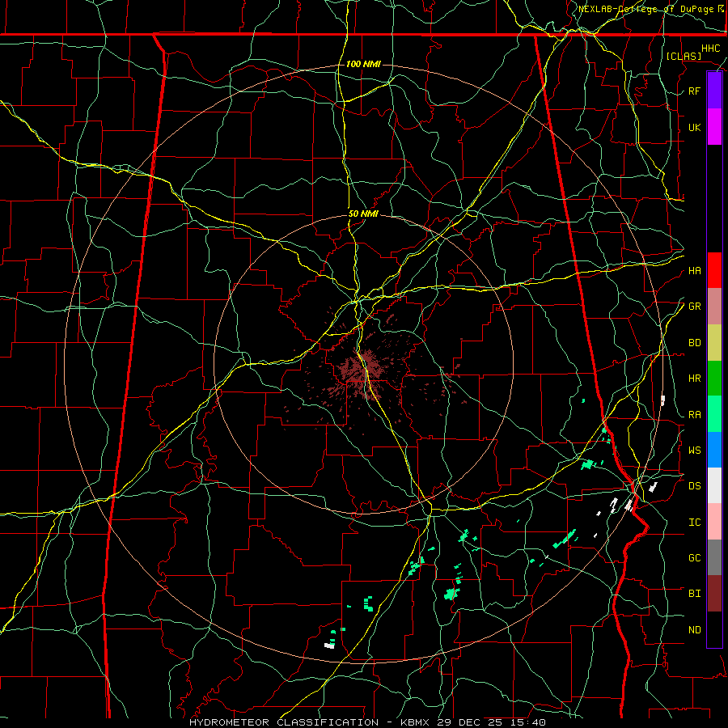Click the GR legend label

click(x=694, y=306)
